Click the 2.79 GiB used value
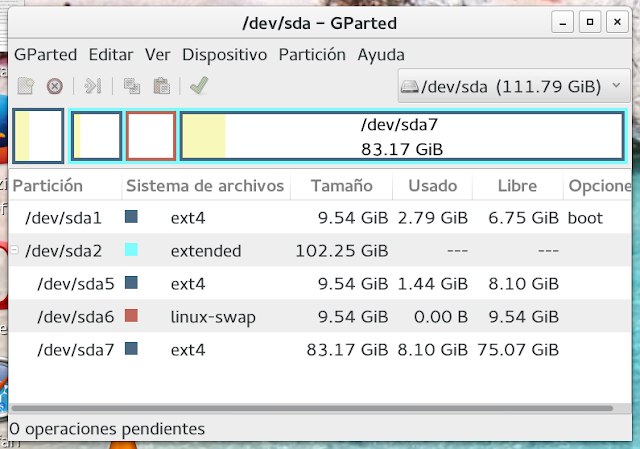The width and height of the screenshot is (640, 449). (x=433, y=218)
